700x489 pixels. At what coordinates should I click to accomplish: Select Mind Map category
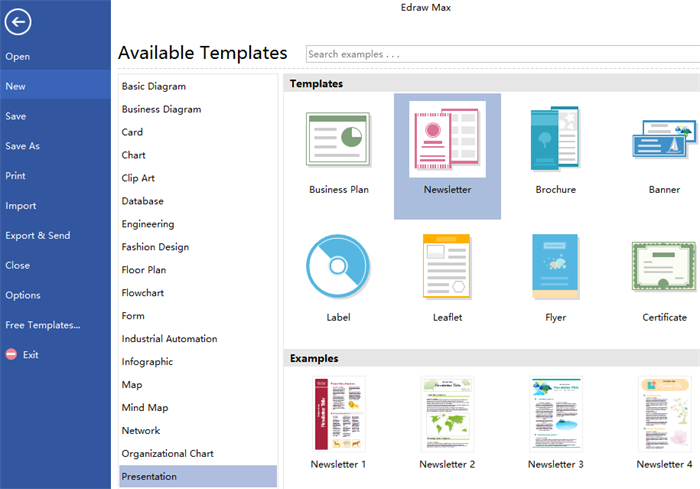pos(145,408)
